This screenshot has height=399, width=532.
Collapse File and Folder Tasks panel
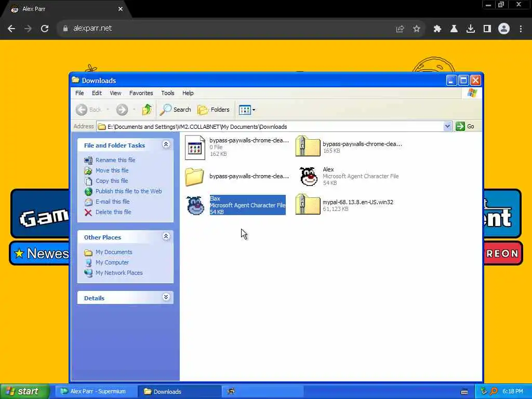166,144
